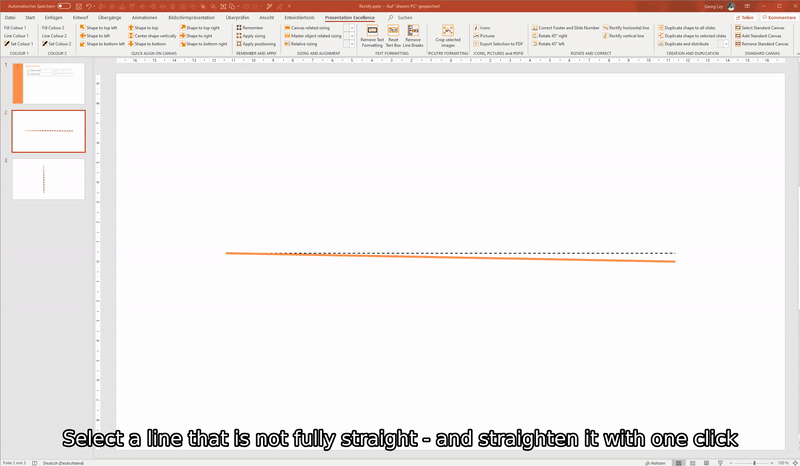Viewport: 800px width, 466px height.
Task: Click Relative sizing
Action: point(301,44)
